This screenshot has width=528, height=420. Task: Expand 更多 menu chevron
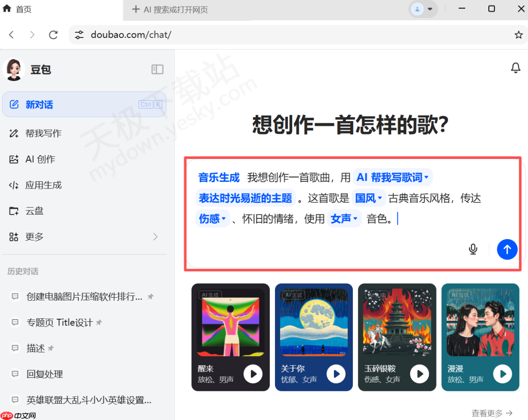pyautogui.click(x=155, y=237)
